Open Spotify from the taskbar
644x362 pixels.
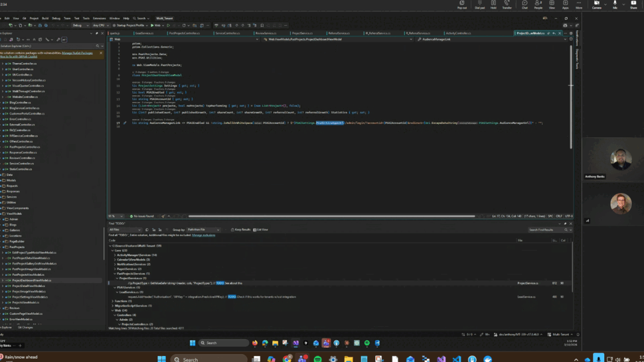click(317, 359)
